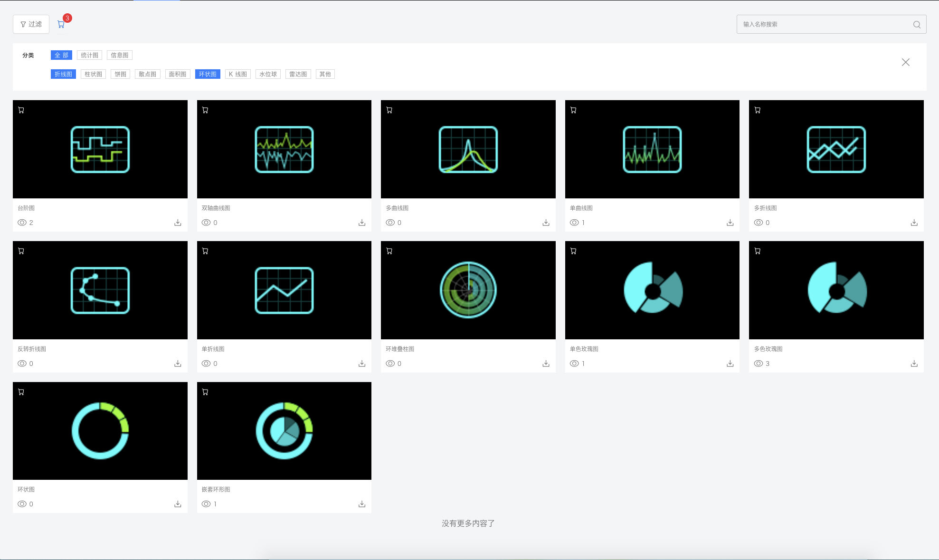Download the 多色玫瑰图 chart

click(x=914, y=364)
